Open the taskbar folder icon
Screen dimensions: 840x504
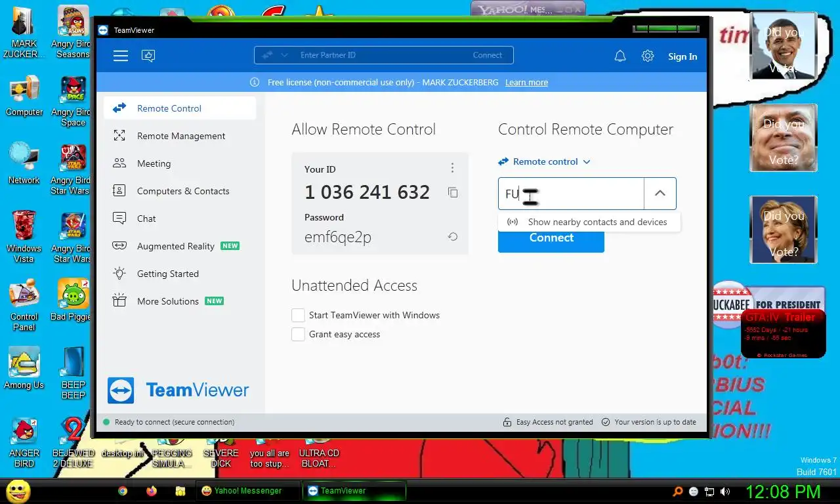(180, 491)
